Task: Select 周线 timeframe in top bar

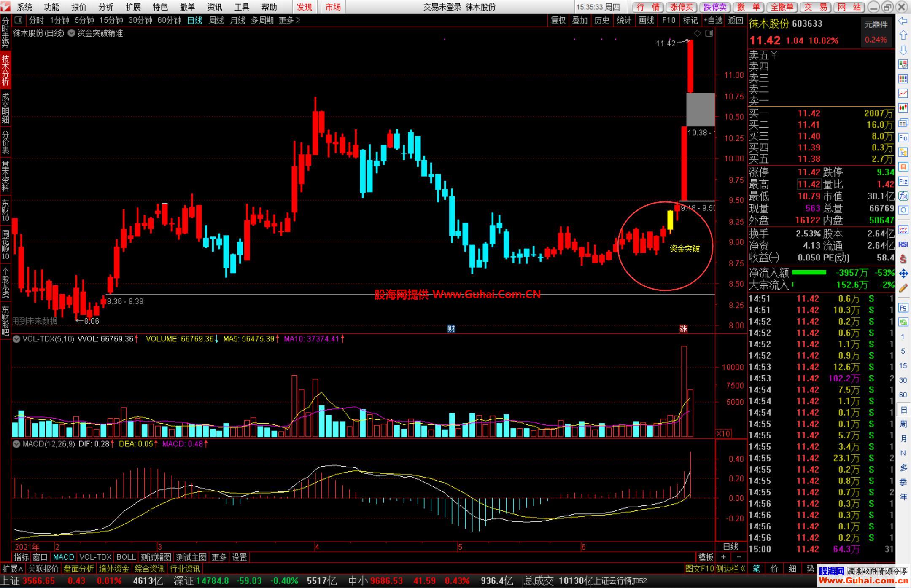Action: coord(216,20)
